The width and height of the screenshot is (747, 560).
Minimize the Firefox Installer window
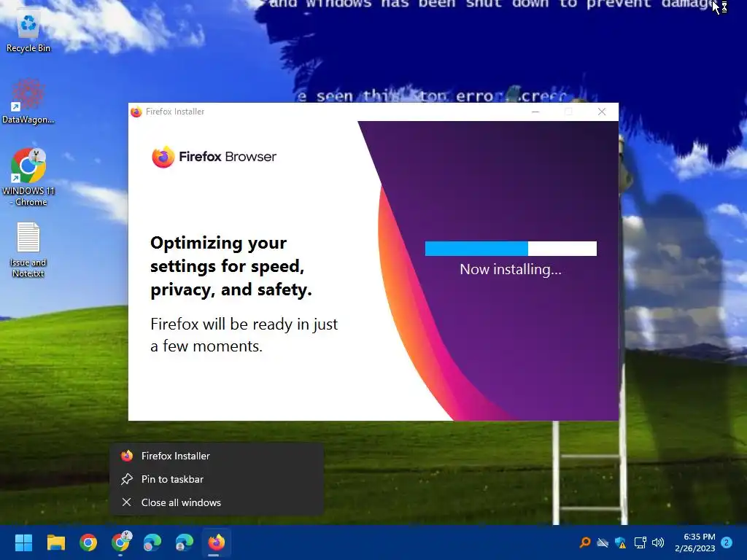pyautogui.click(x=535, y=112)
